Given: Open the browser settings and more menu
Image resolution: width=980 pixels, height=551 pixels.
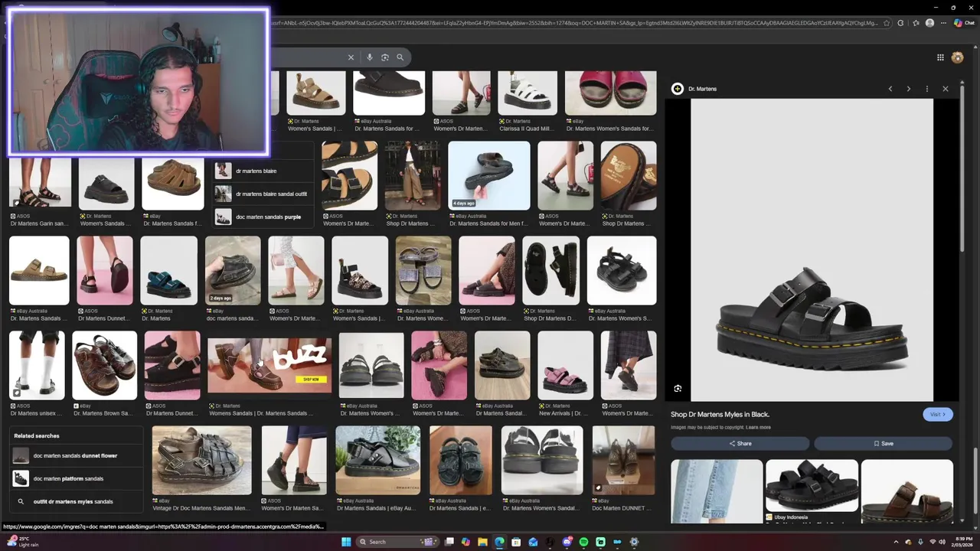Looking at the screenshot, I should tap(943, 23).
